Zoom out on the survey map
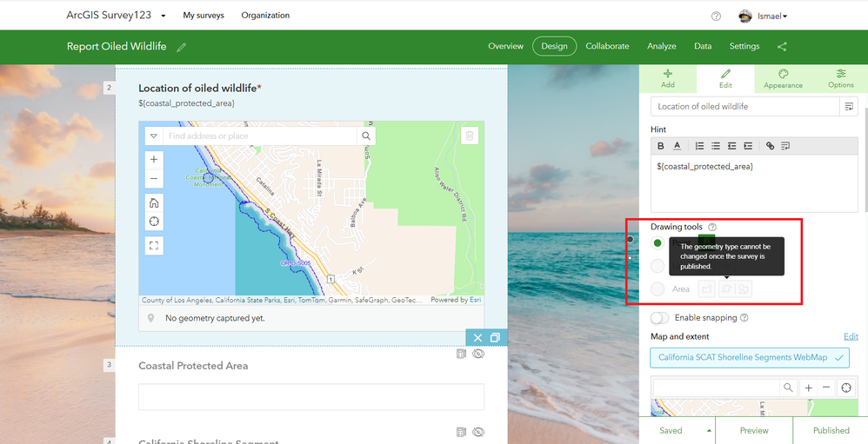Screen dimensions: 868x444 tap(154, 179)
